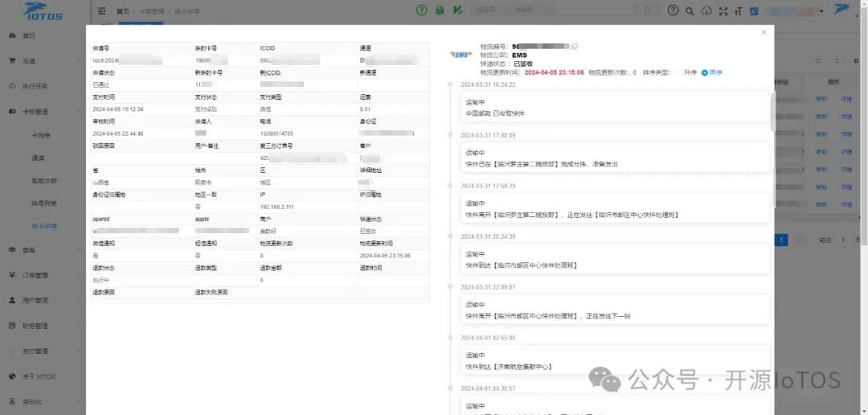Click the cloud download icon
The height and width of the screenshot is (415, 868).
point(706,10)
